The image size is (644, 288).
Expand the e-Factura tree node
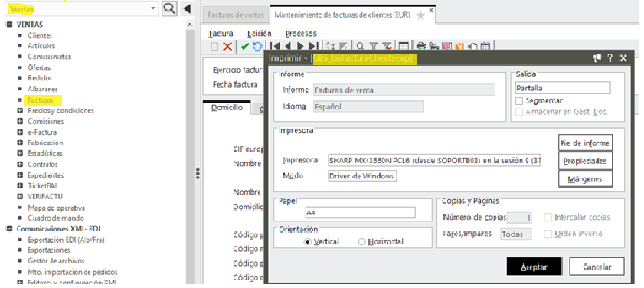pos(20,133)
